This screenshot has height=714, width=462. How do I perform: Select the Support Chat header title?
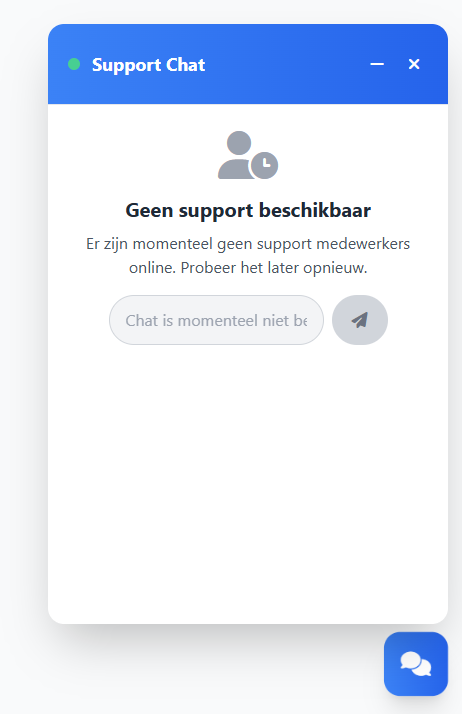148,65
